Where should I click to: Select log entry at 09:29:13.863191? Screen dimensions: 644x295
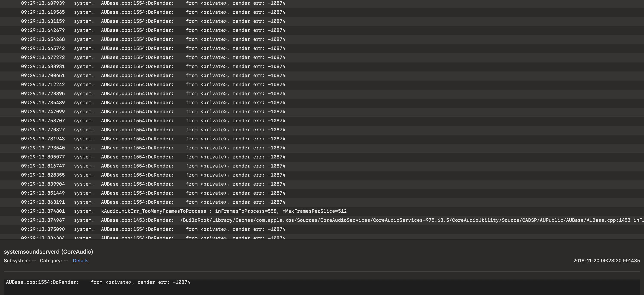[322, 202]
